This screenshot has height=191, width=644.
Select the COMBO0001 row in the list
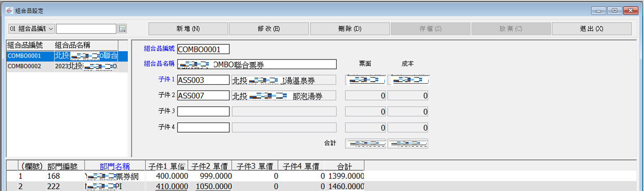click(x=61, y=56)
